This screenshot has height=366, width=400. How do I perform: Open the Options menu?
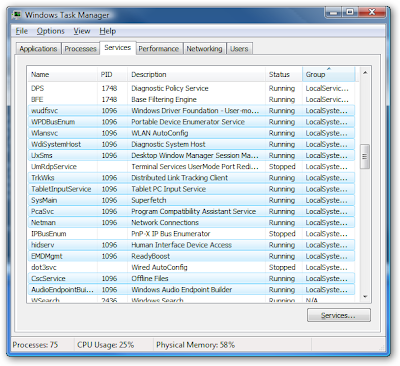[51, 31]
